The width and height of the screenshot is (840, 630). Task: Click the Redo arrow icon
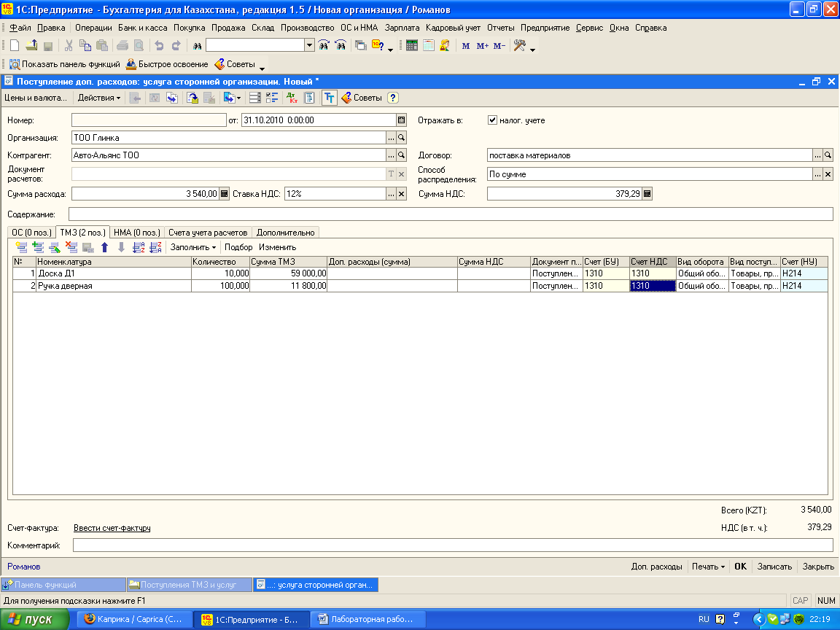pyautogui.click(x=176, y=46)
